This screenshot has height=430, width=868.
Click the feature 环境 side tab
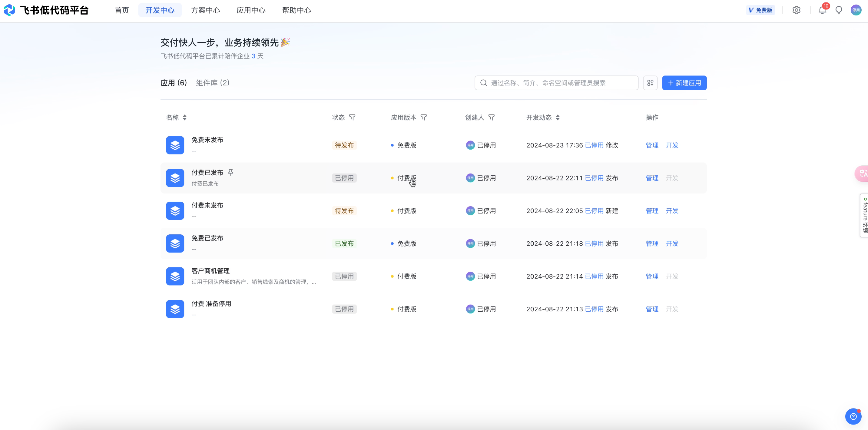pyautogui.click(x=864, y=215)
